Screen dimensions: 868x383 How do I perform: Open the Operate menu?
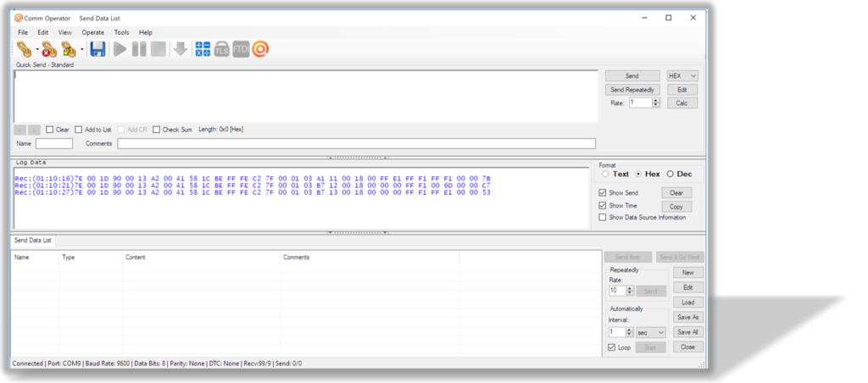[93, 32]
